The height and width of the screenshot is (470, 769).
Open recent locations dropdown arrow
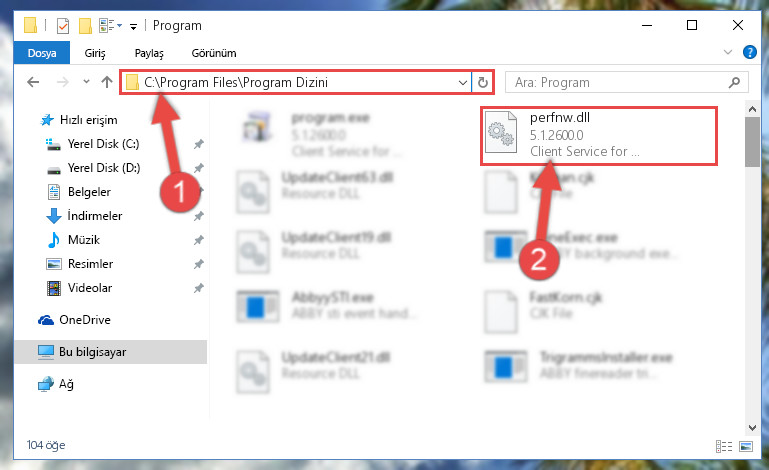coord(86,82)
